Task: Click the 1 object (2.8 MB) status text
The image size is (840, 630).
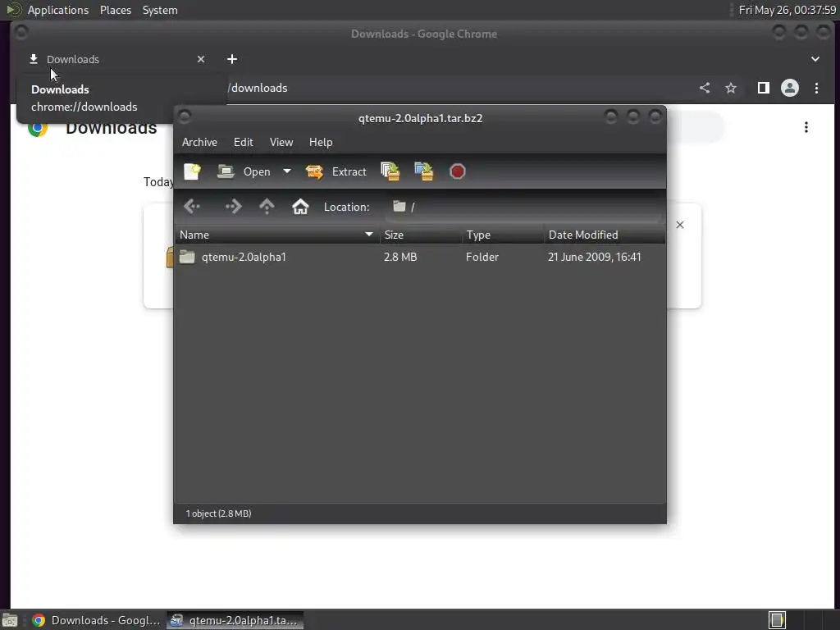Action: tap(218, 514)
